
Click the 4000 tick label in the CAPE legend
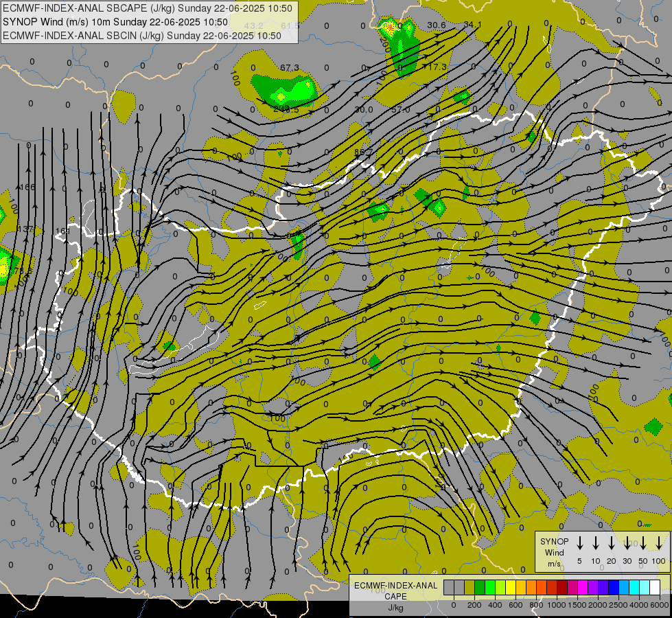click(x=639, y=605)
